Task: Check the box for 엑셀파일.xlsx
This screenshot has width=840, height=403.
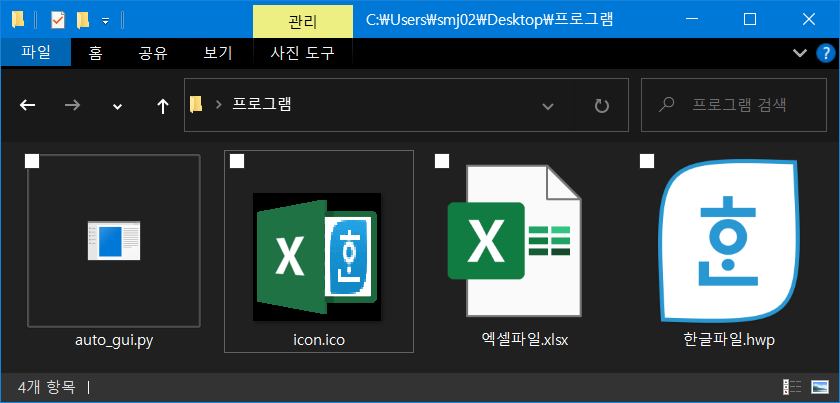Action: tap(442, 161)
